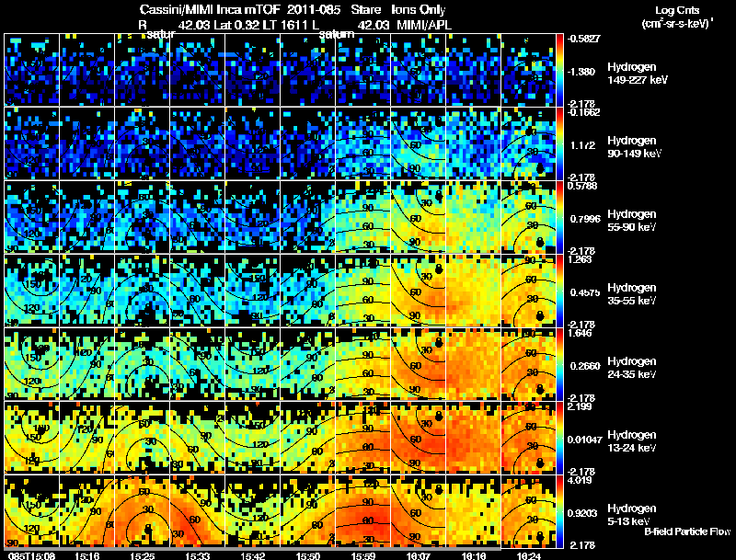Click the color bar for 90-149 keV row
The image size is (736, 560).
(x=559, y=143)
